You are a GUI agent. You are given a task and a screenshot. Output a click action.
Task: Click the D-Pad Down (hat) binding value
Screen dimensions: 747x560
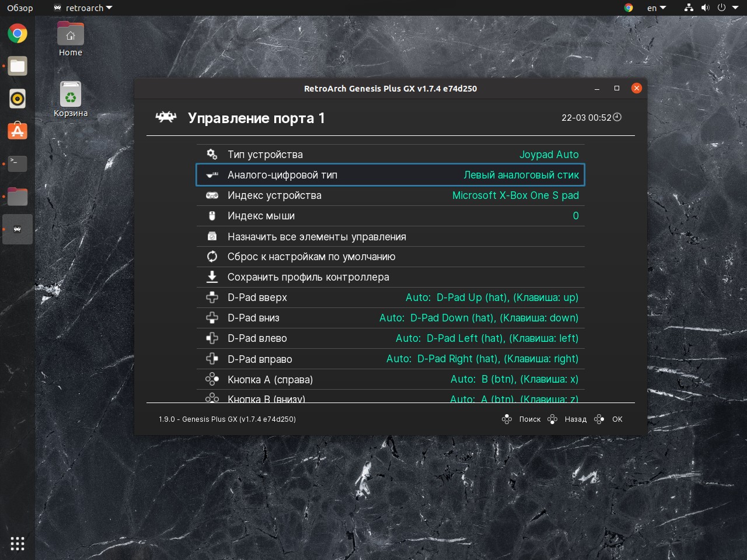(x=479, y=318)
